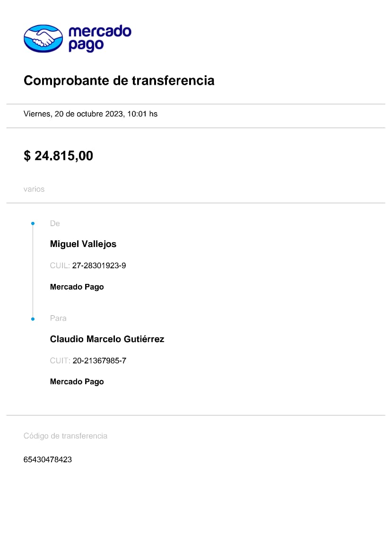Click the Para label
The image size is (392, 555).
[58, 318]
